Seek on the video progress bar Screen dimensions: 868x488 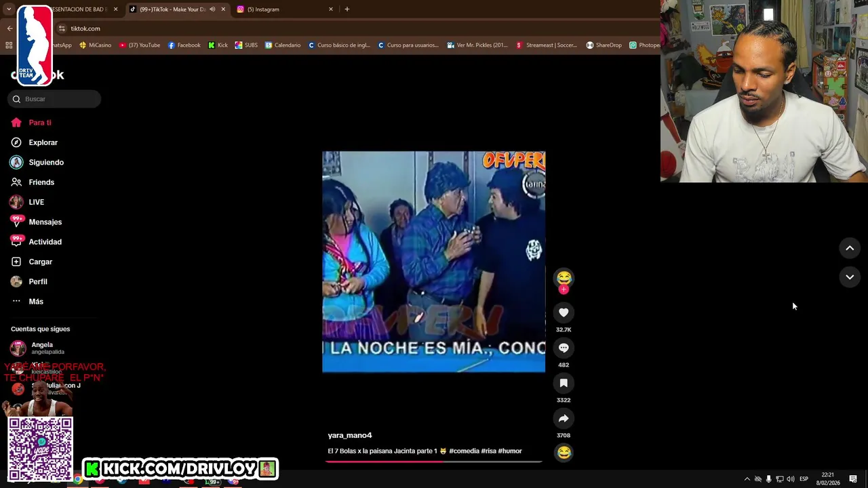[x=434, y=462]
